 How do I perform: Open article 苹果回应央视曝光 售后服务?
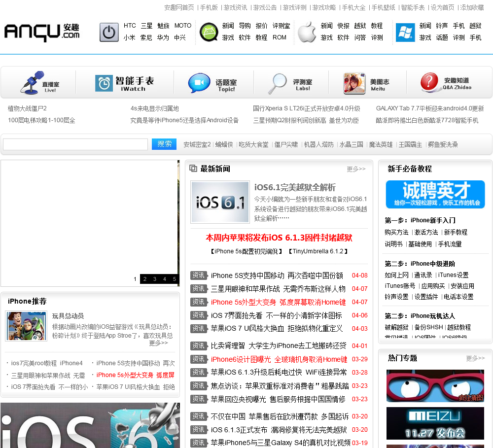(278, 399)
